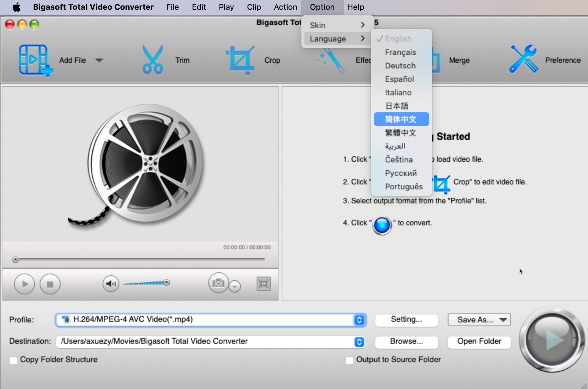
Task: Mute the volume speaker icon
Action: [x=111, y=284]
